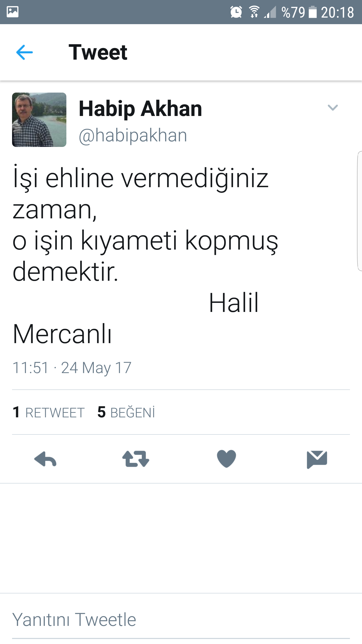Share tweet via direct message envelope

[317, 460]
